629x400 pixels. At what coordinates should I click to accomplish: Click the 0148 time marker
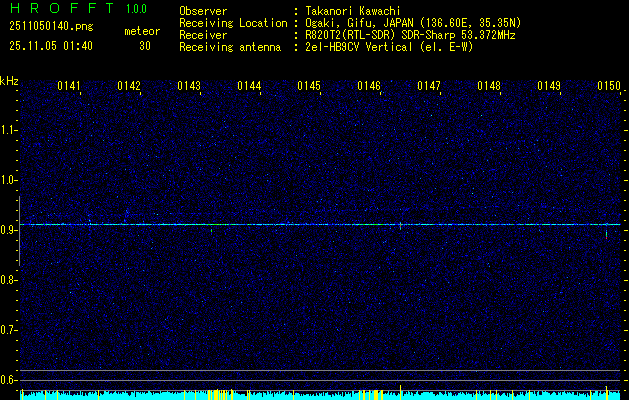coord(489,86)
